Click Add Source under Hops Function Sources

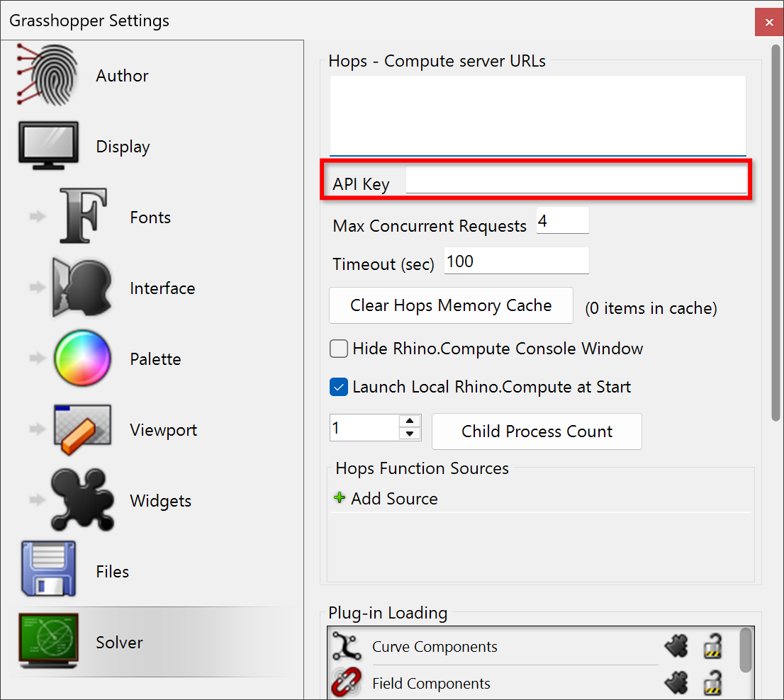pyautogui.click(x=394, y=499)
